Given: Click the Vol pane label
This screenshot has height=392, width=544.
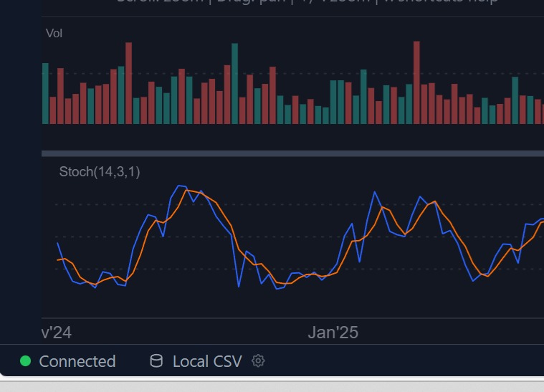Looking at the screenshot, I should (54, 33).
